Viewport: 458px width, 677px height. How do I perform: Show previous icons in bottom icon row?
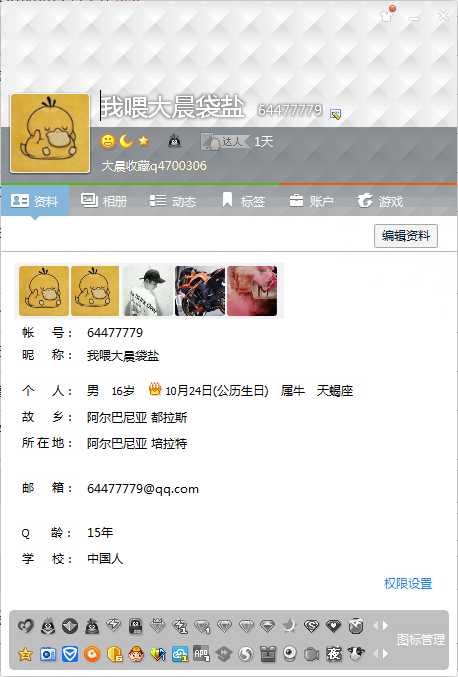(x=375, y=654)
